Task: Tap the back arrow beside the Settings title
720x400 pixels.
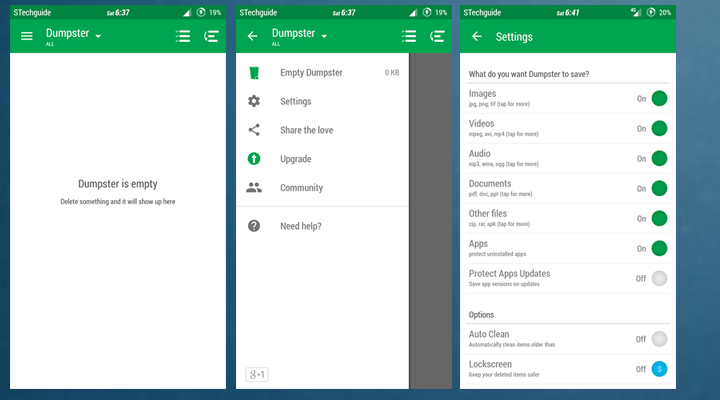Action: pos(476,36)
